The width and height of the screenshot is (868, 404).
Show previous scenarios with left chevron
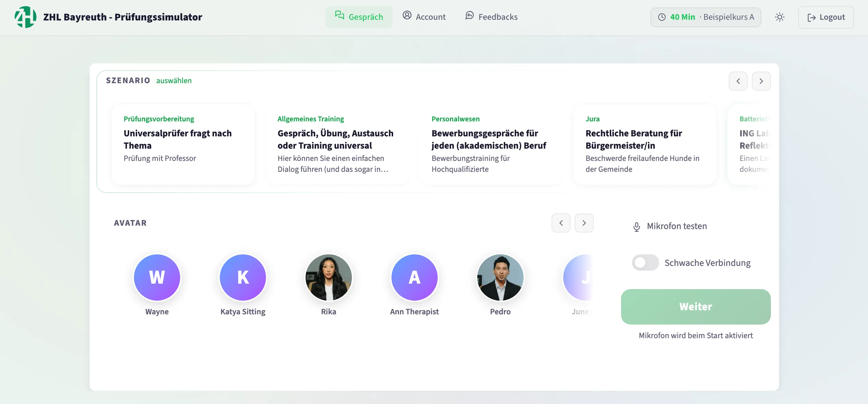pyautogui.click(x=738, y=81)
